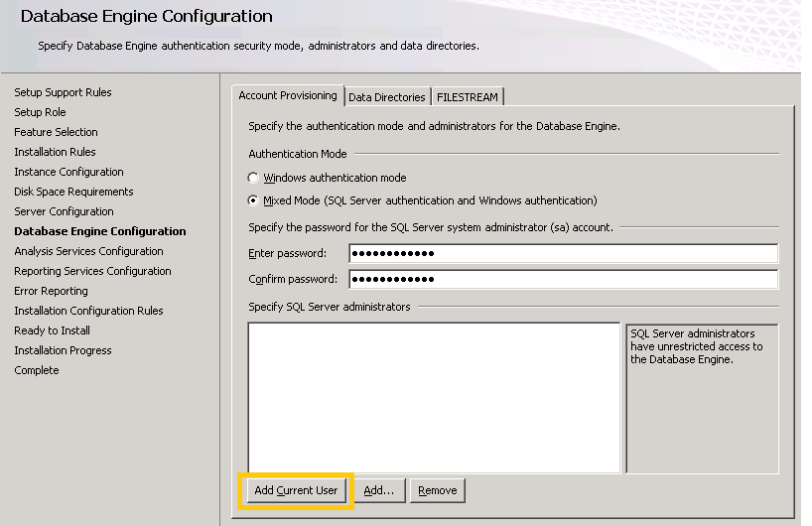The image size is (812, 526).
Task: Select Mixed Mode authentication radio button
Action: pos(253,200)
